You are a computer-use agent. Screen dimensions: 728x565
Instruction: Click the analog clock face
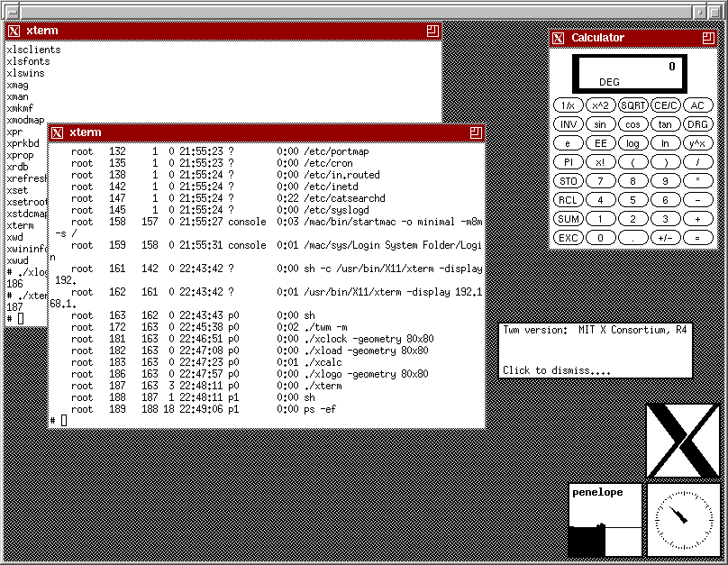point(684,519)
